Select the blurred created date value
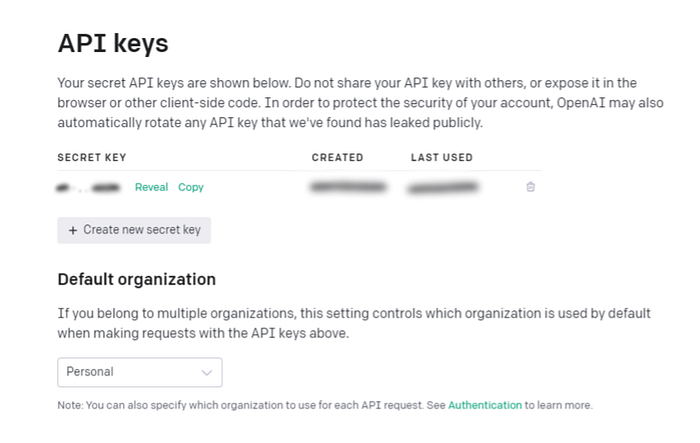This screenshot has width=700, height=443. [x=348, y=187]
